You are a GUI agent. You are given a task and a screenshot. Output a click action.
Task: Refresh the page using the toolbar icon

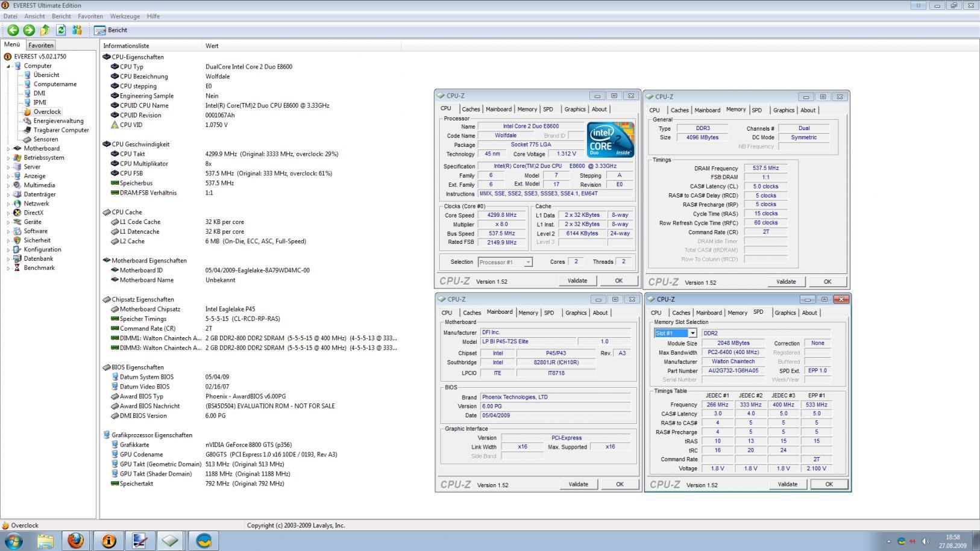[61, 30]
